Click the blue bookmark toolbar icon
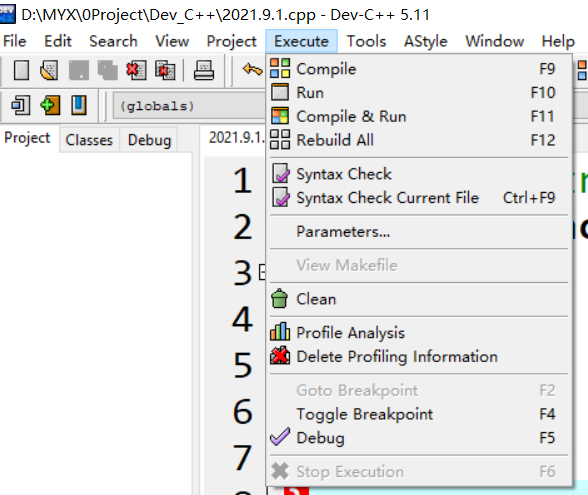 pyautogui.click(x=79, y=105)
